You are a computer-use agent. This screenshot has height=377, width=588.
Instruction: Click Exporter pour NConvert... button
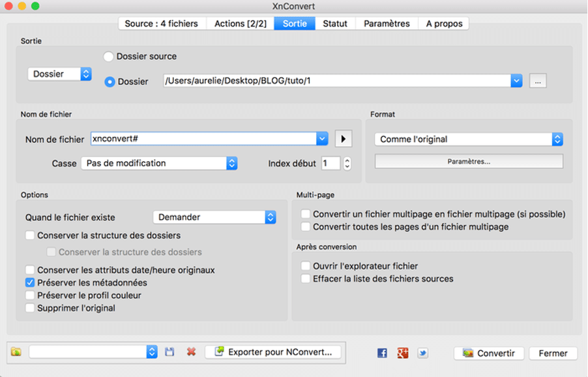(273, 352)
